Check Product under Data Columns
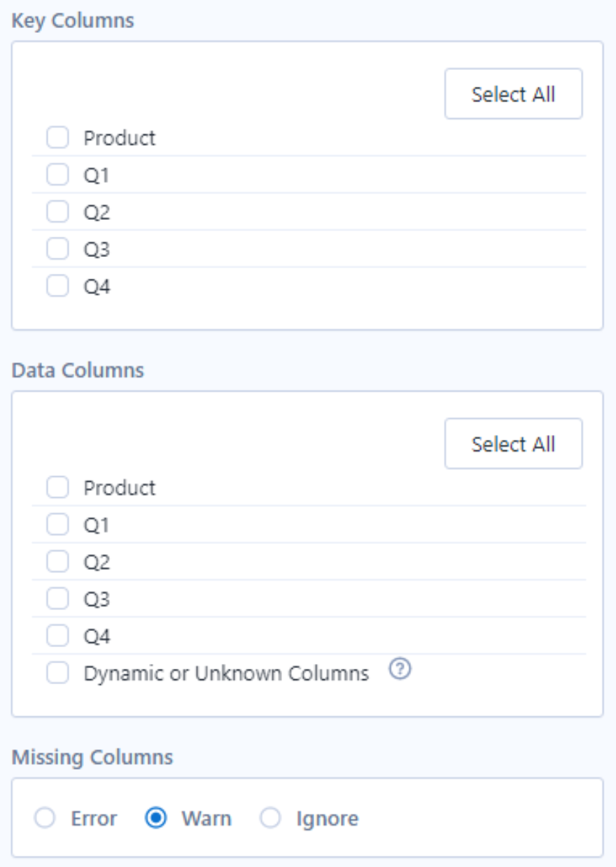Image resolution: width=616 pixels, height=867 pixels. (57, 487)
